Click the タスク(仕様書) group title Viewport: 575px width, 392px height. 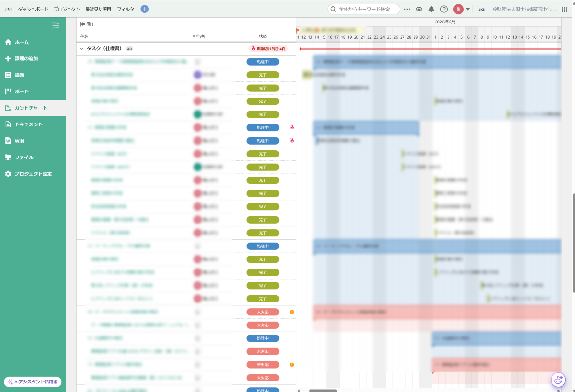tap(104, 49)
